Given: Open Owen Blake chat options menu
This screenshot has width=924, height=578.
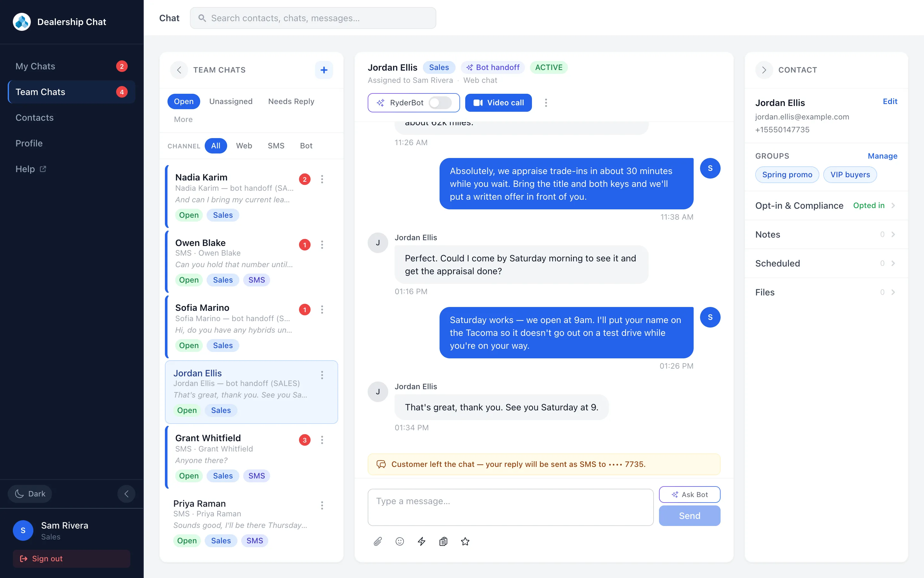Looking at the screenshot, I should coord(322,245).
